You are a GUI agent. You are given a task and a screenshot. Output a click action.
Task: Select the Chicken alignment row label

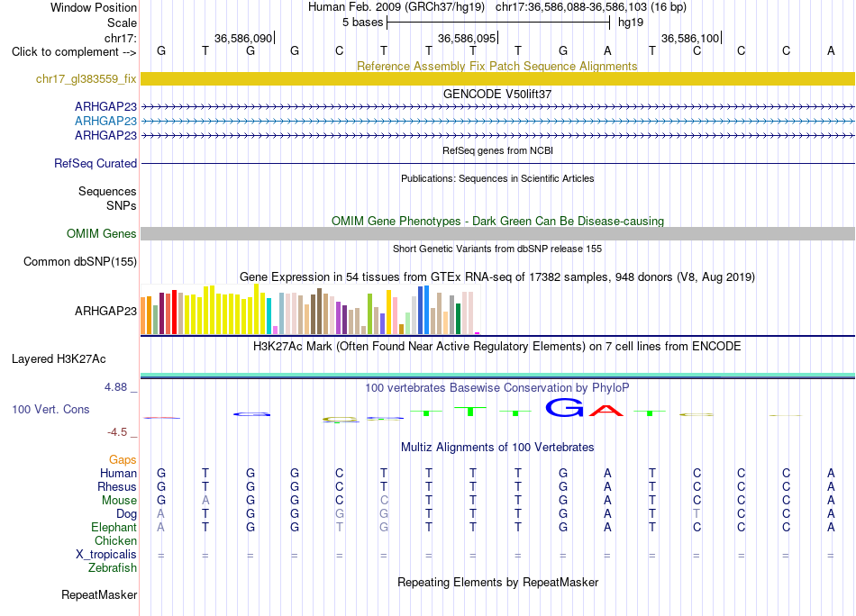click(115, 540)
